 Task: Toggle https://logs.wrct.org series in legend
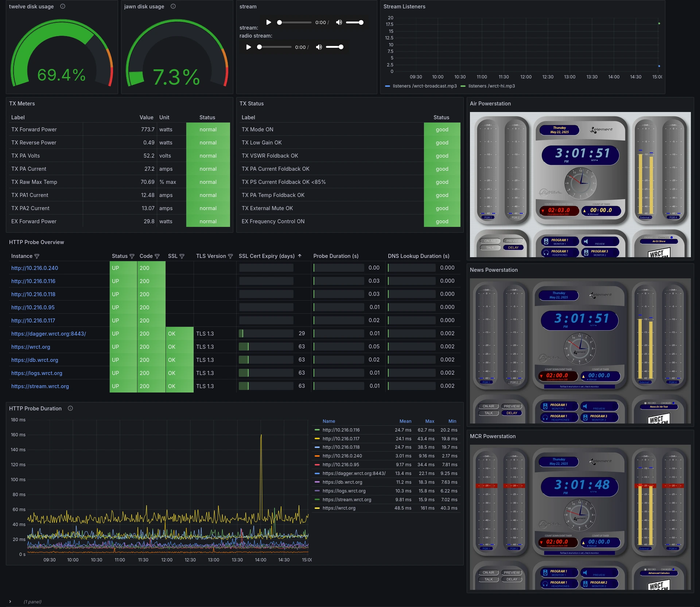click(x=344, y=491)
